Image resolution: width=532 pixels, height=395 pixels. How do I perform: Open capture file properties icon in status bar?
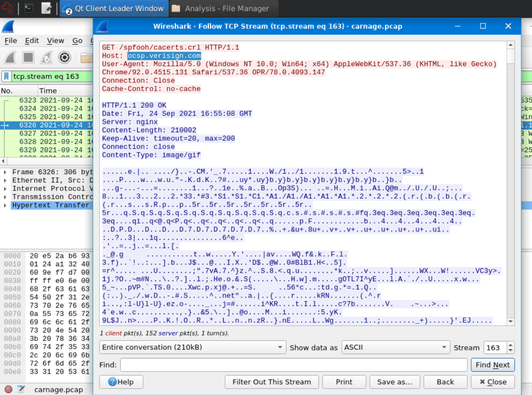[21, 389]
